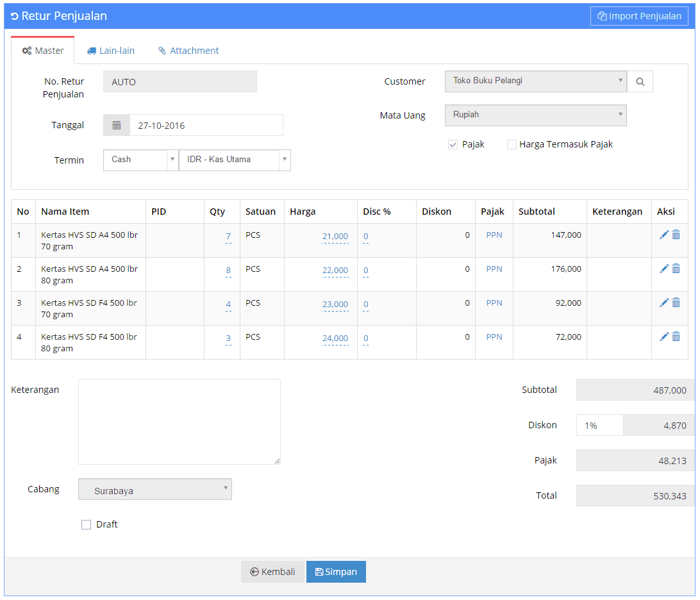Edit row 3 with the pencil icon

coord(663,303)
